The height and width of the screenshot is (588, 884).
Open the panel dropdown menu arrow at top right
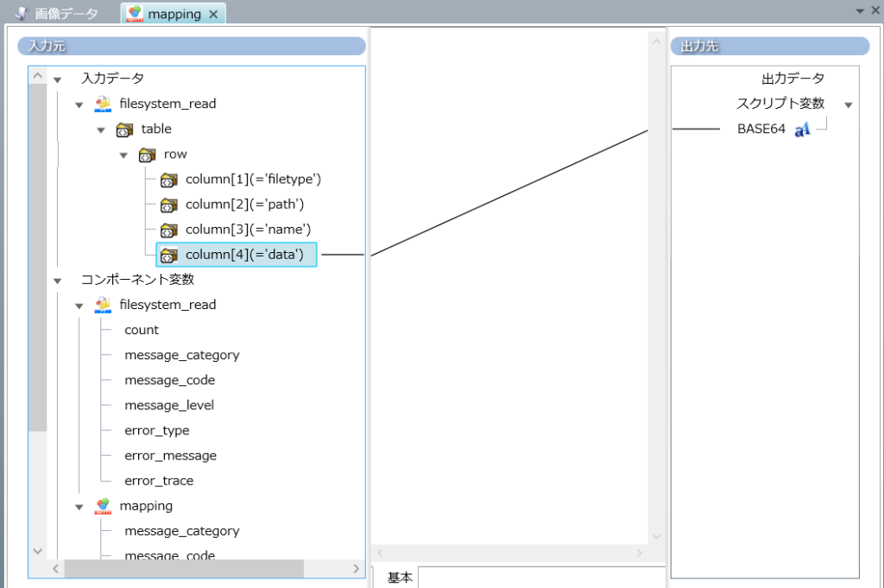point(860,10)
